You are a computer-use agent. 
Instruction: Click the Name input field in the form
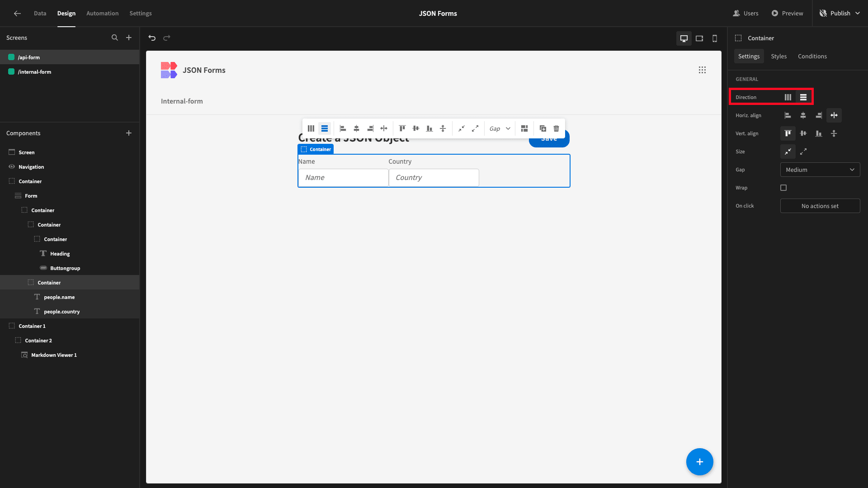[x=343, y=177]
